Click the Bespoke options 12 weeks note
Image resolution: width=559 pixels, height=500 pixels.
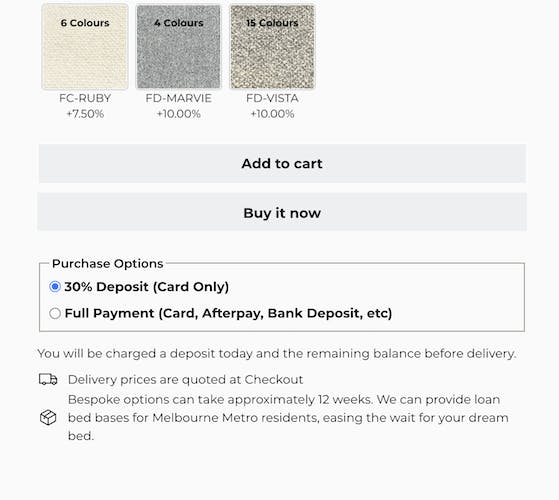click(x=288, y=417)
